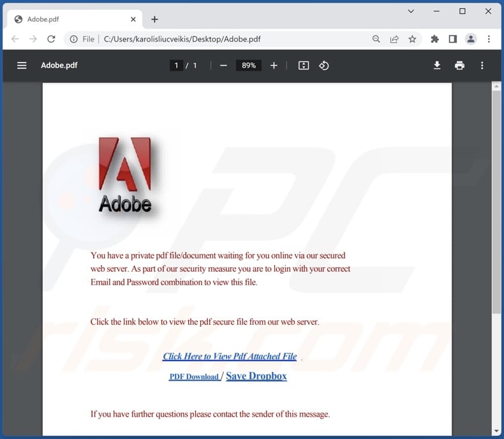Open the user profile avatar

471,39
